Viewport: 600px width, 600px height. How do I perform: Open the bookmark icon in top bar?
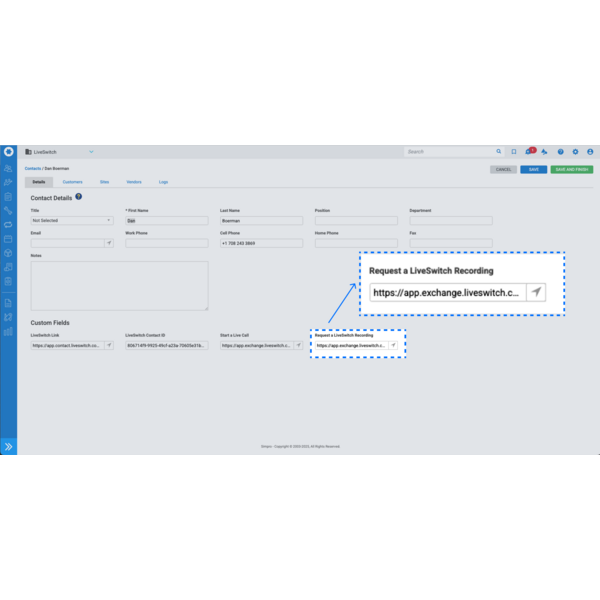[x=514, y=152]
